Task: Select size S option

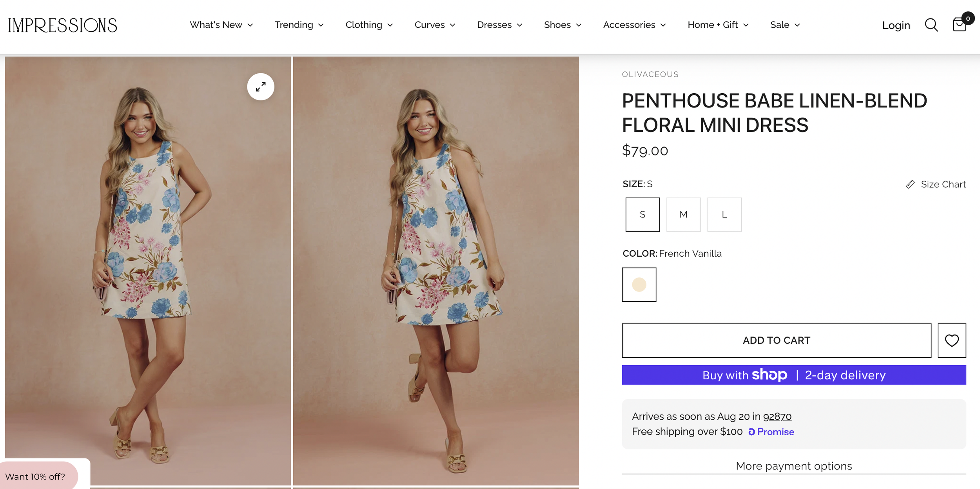Action: 642,215
